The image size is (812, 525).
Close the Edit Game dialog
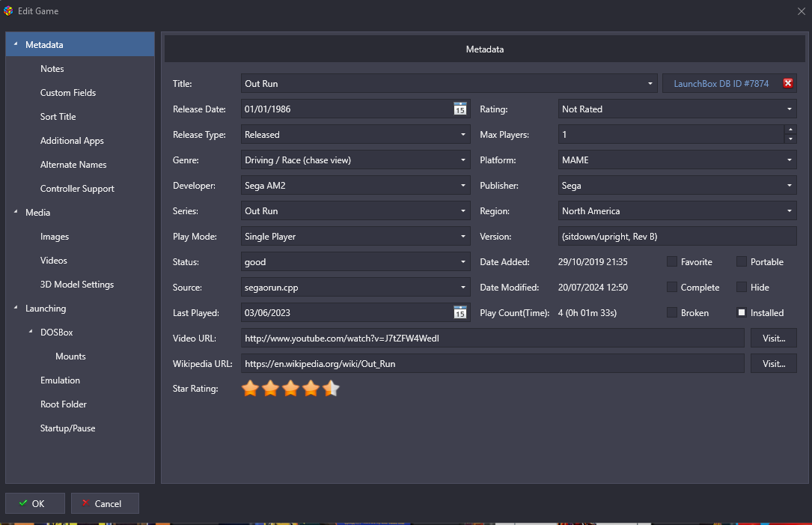801,11
